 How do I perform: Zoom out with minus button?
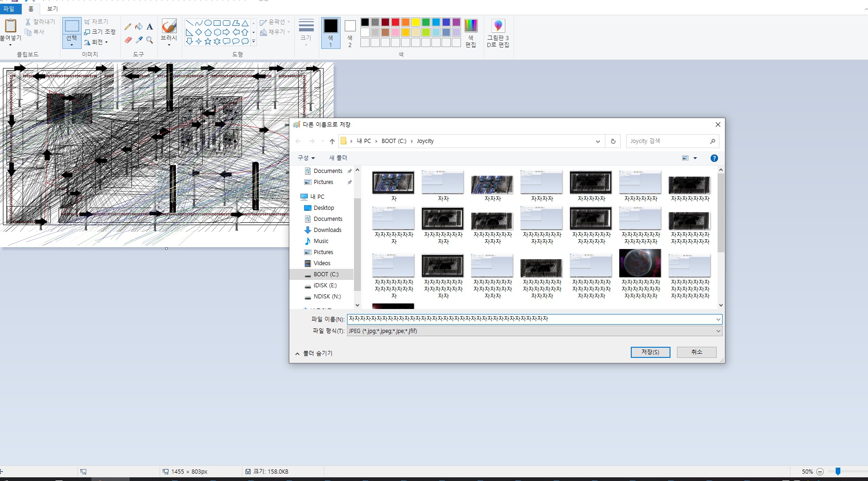(820, 471)
